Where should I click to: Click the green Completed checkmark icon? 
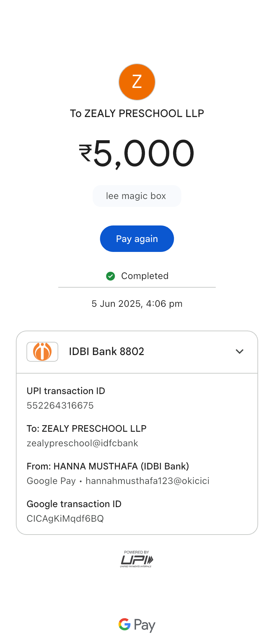coord(111,276)
